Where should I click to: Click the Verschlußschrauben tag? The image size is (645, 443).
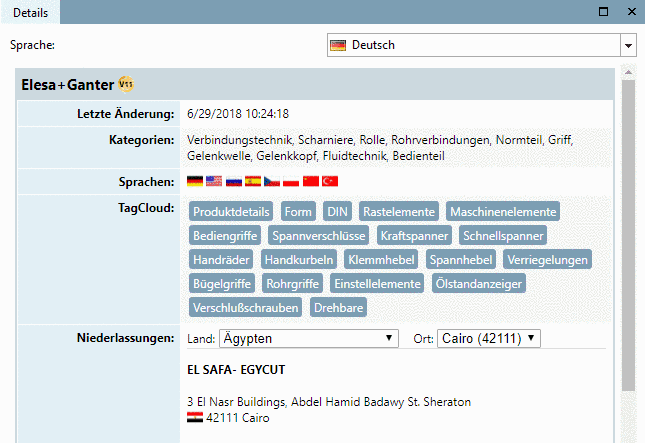246,307
